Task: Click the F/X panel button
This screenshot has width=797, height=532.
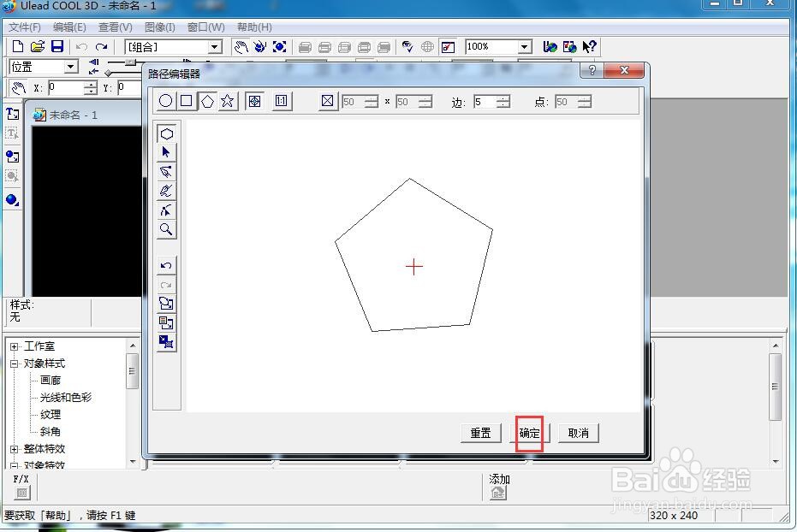Action: click(x=21, y=493)
